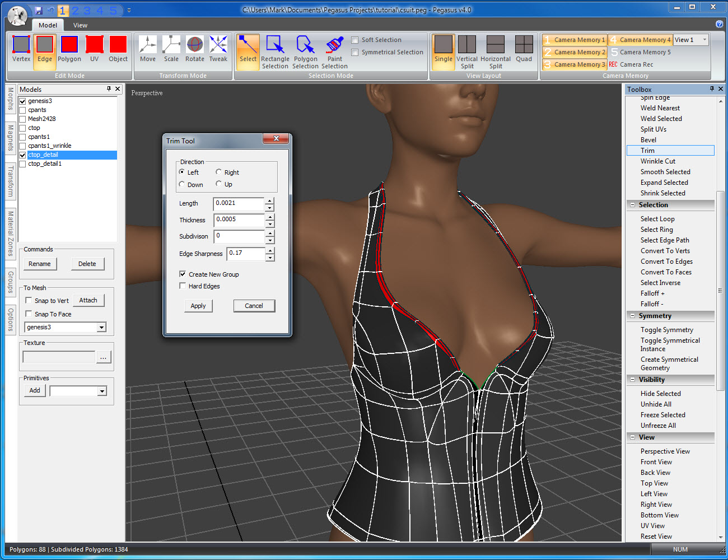Screen dimensions: 728x560
Task: Increase Length value with up arrow
Action: pos(270,200)
